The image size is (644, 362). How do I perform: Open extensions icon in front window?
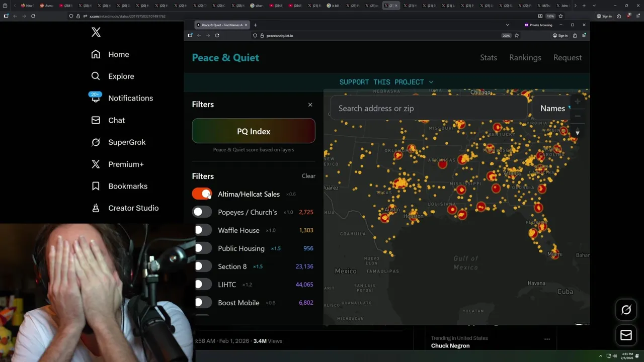click(x=575, y=35)
